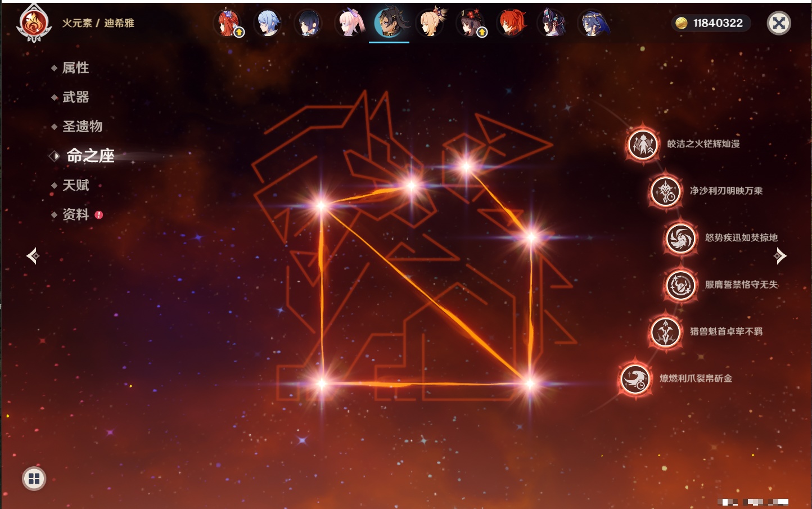
Task: Select the Hu Tao avatar with hat
Action: coord(471,23)
